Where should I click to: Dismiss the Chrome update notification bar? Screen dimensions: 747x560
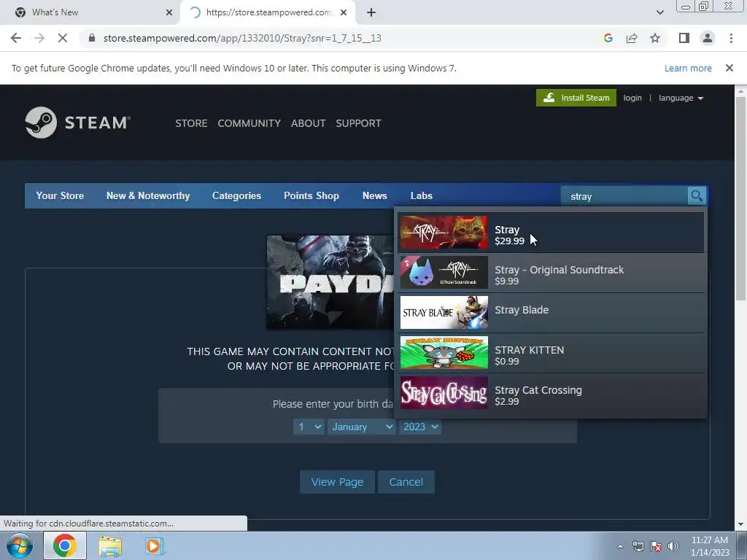[x=729, y=68]
